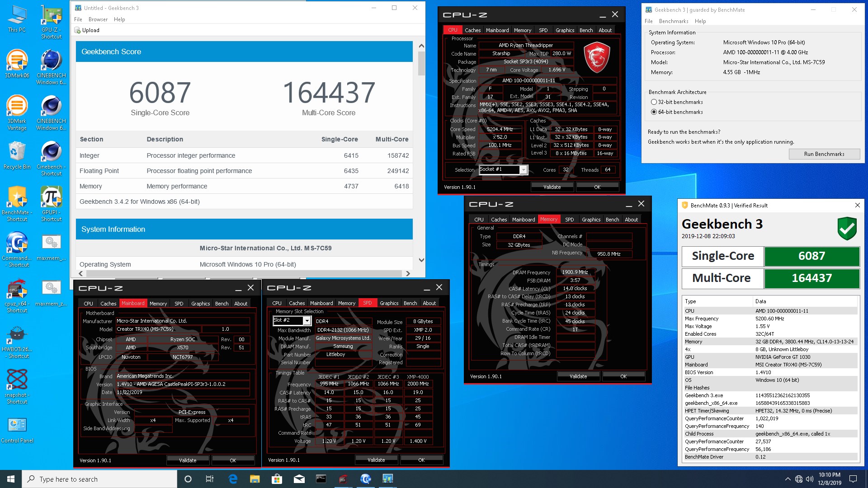Open the volume control in system tray
The width and height of the screenshot is (868, 488).
[810, 479]
